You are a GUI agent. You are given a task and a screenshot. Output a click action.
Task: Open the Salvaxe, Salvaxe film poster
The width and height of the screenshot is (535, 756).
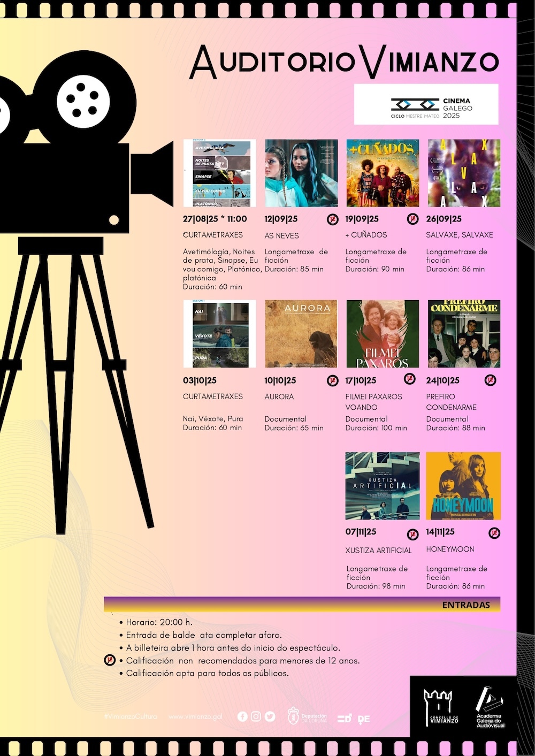(464, 173)
